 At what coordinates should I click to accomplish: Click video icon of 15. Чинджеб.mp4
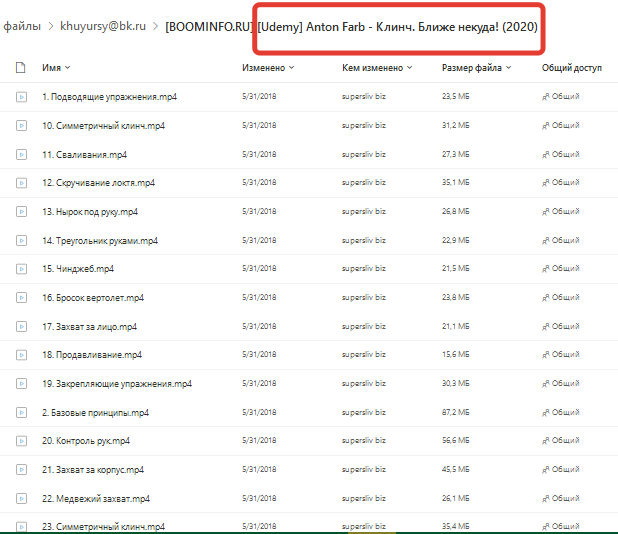tap(21, 269)
